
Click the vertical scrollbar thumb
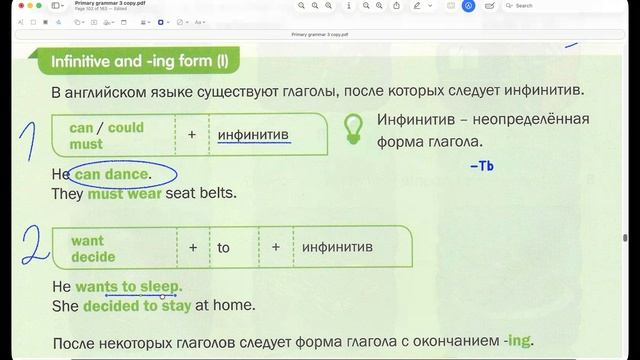(x=625, y=238)
